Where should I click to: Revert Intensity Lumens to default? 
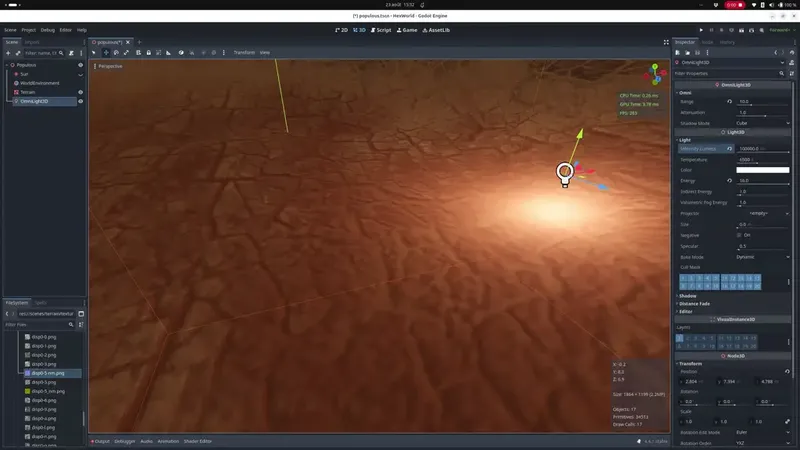730,148
